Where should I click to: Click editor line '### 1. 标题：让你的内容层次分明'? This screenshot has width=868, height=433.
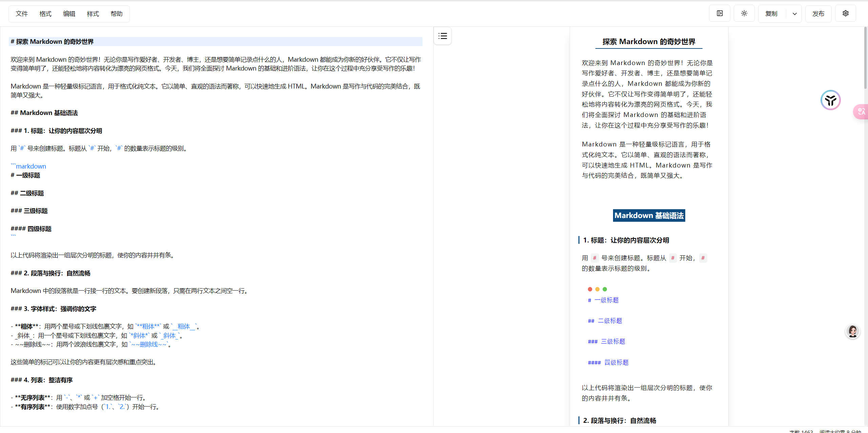(56, 131)
